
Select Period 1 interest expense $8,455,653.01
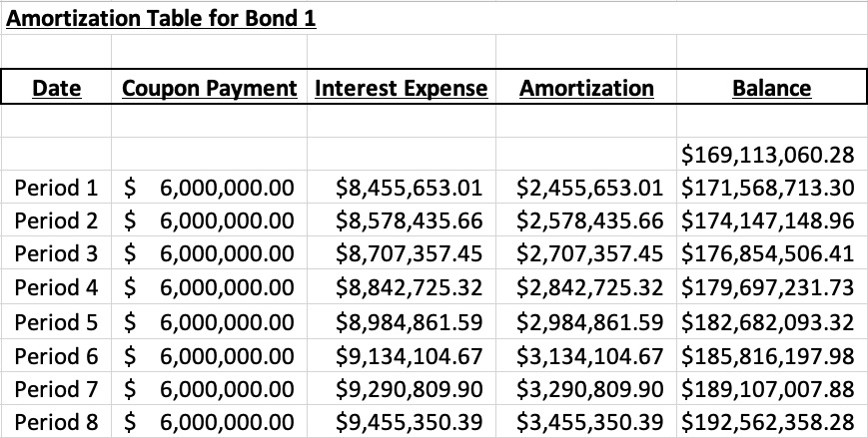click(410, 187)
